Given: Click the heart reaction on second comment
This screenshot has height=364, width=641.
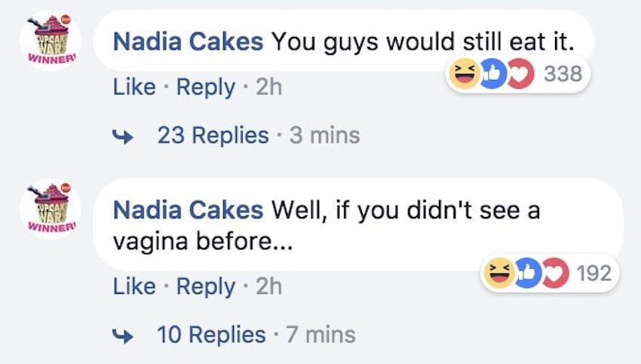Looking at the screenshot, I should coord(555,273).
